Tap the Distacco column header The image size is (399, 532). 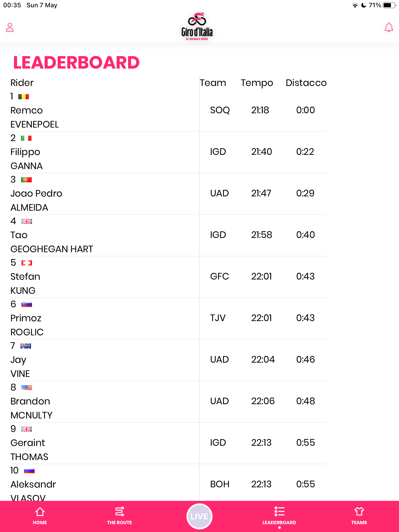[306, 83]
